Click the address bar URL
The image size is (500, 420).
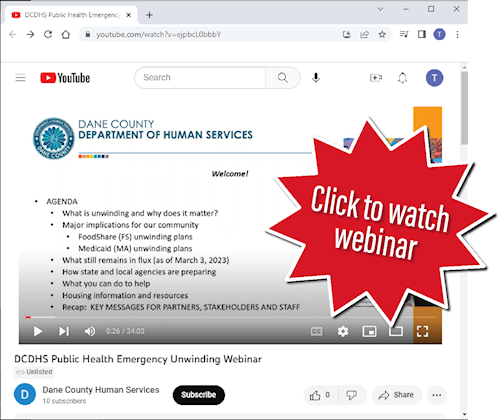pyautogui.click(x=159, y=34)
